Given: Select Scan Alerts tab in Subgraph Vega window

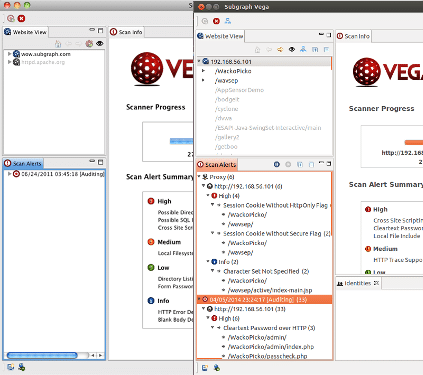Looking at the screenshot, I should (x=217, y=165).
